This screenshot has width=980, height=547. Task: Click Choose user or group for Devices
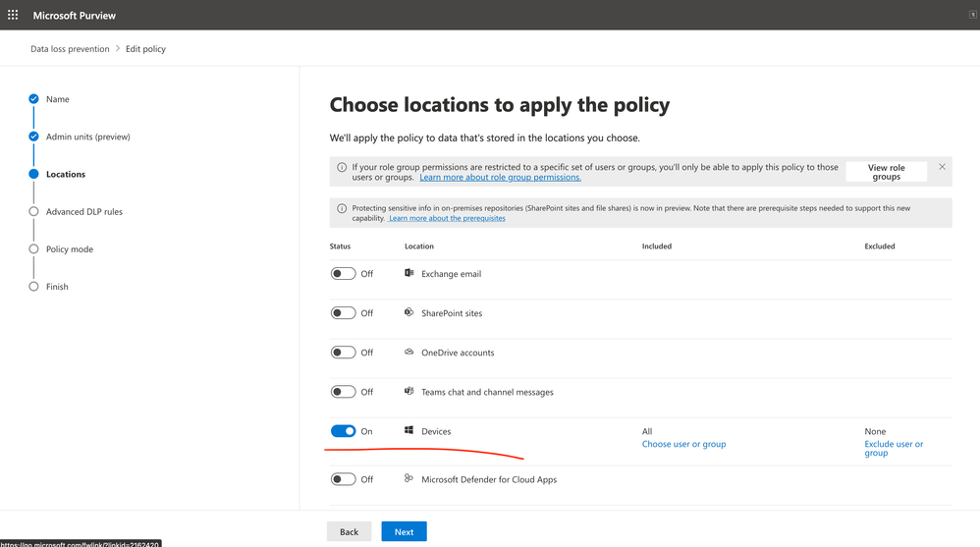683,444
